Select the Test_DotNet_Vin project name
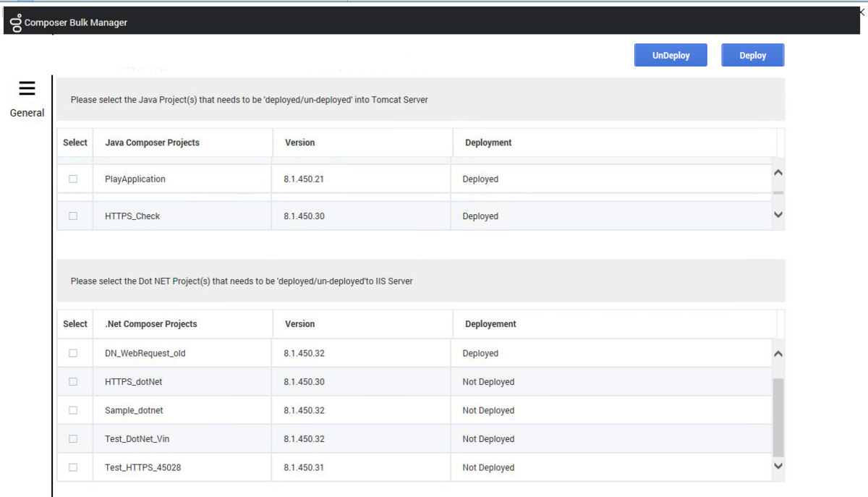 (x=137, y=439)
